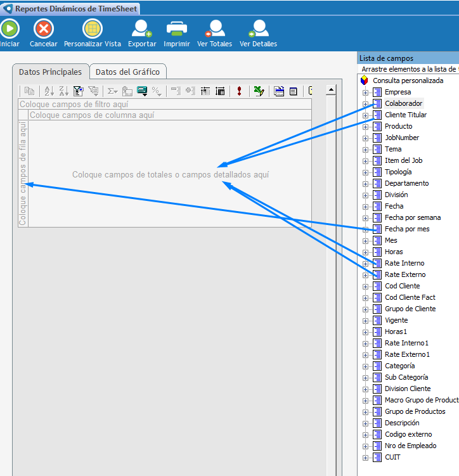Click the filter funnel toolbar icon

click(78, 91)
